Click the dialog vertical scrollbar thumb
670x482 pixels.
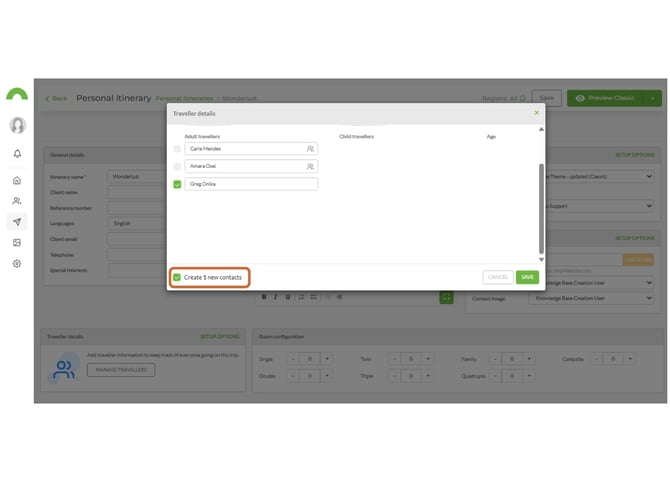click(x=541, y=209)
